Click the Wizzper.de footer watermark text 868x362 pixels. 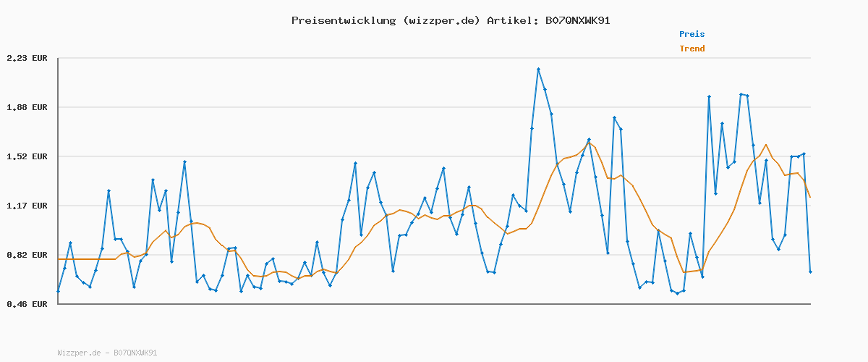click(107, 353)
